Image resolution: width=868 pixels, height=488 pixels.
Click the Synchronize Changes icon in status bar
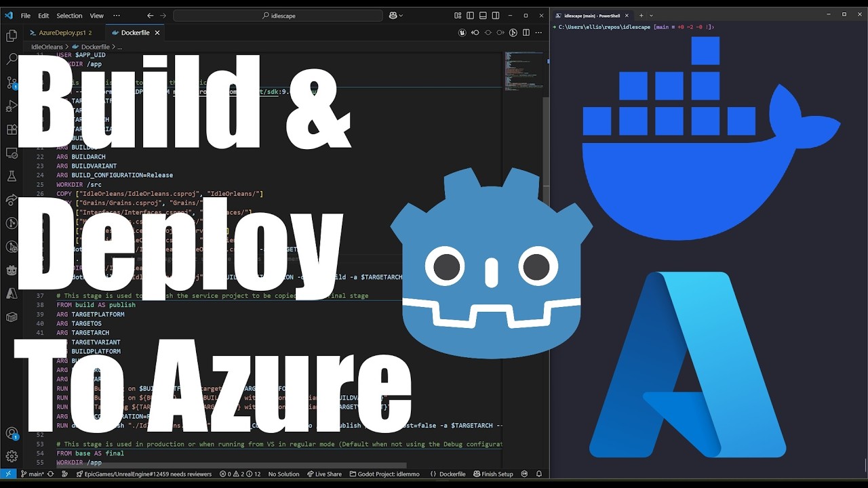[51, 474]
